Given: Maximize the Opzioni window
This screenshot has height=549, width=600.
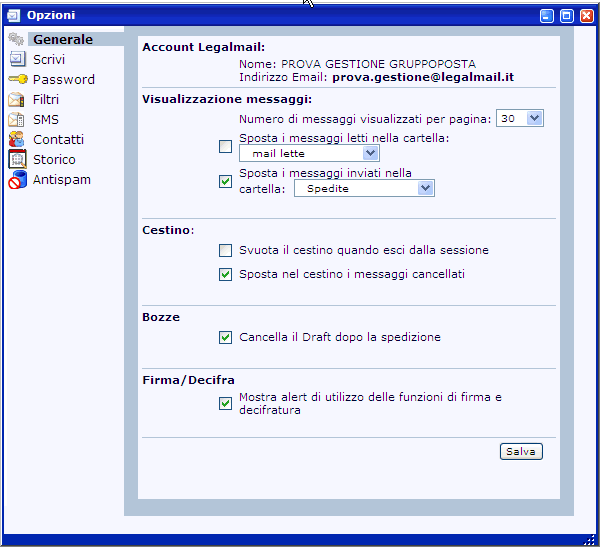Looking at the screenshot, I should pos(566,16).
